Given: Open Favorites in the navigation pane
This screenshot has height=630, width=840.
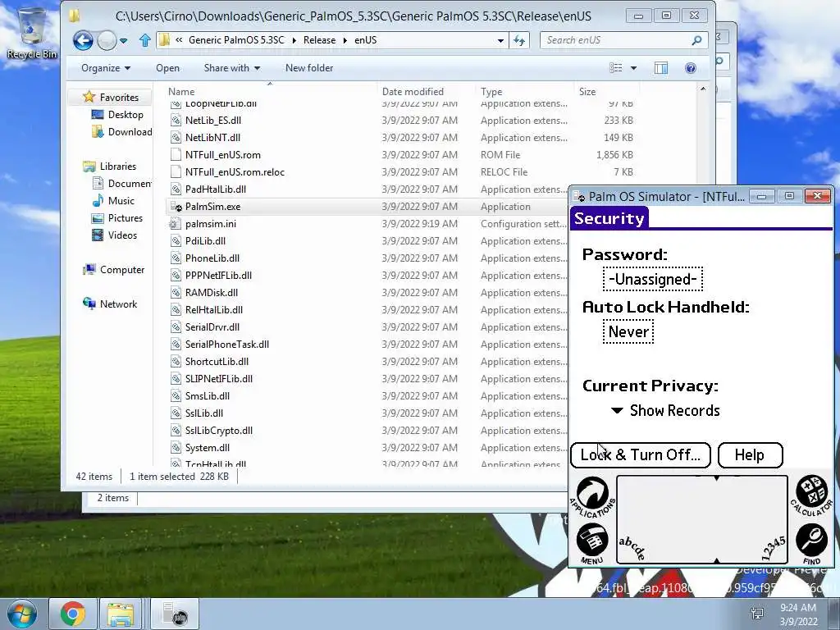Looking at the screenshot, I should click(x=119, y=98).
